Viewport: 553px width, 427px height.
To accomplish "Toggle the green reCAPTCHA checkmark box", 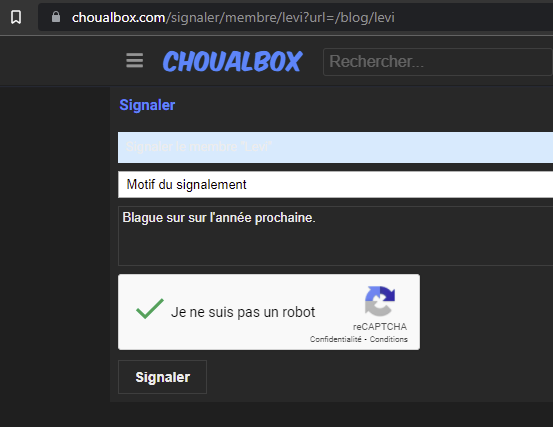I will 150,309.
